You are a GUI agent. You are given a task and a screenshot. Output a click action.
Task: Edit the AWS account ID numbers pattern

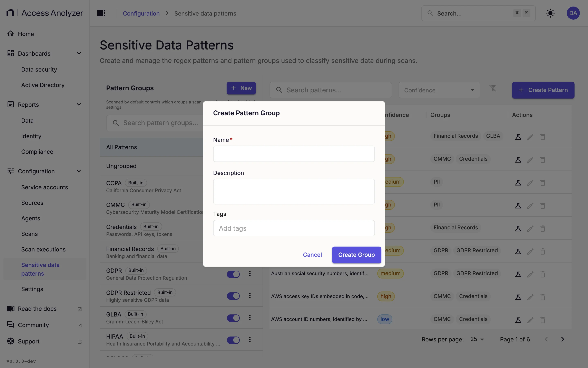pyautogui.click(x=530, y=320)
